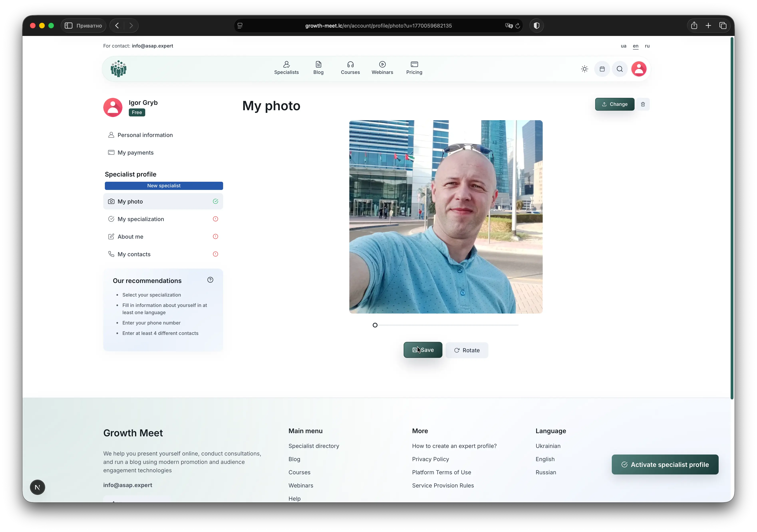Open the profile avatar menu
757x532 pixels.
[x=638, y=69]
